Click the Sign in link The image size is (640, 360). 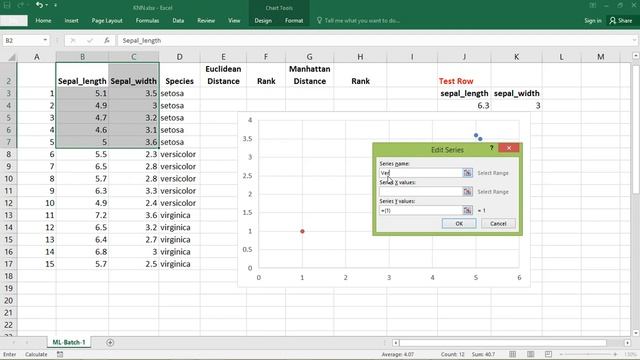pyautogui.click(x=593, y=20)
